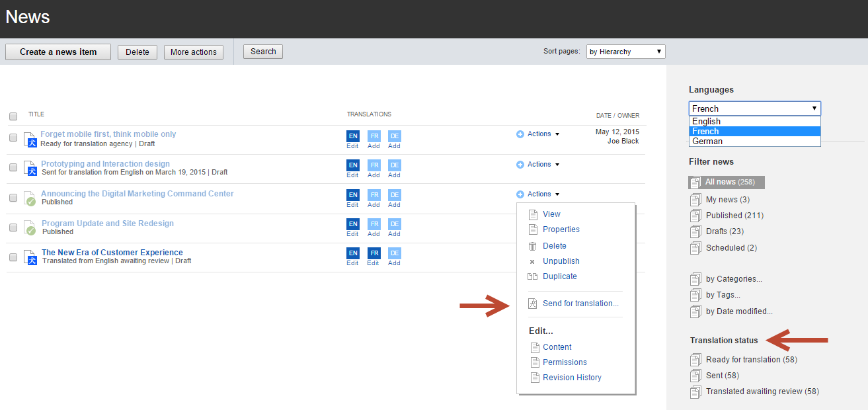Click the page icon beside Scheduled filter

695,248
